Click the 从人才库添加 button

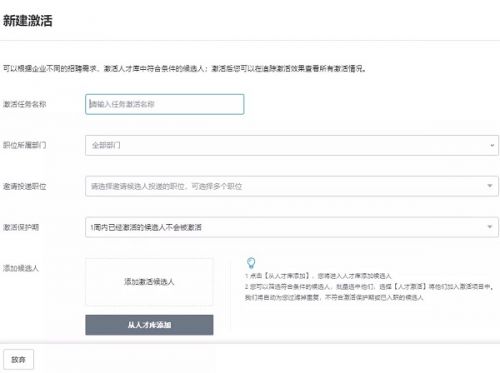coord(149,325)
